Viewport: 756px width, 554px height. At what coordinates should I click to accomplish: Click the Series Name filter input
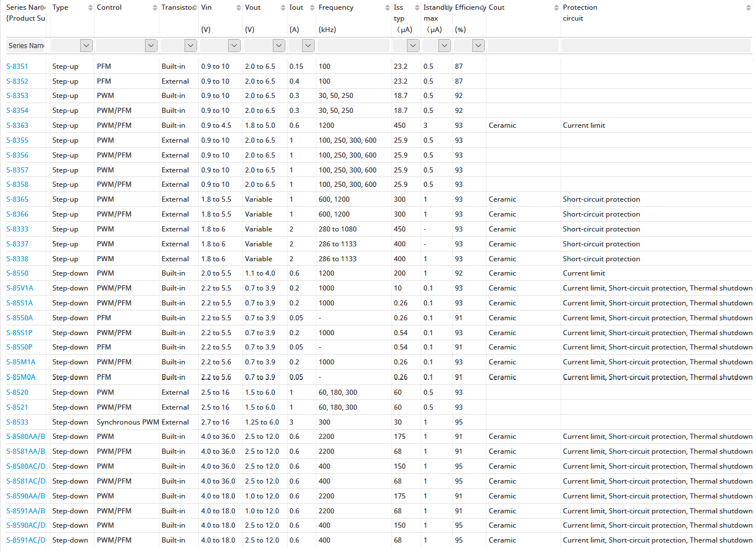coord(26,45)
